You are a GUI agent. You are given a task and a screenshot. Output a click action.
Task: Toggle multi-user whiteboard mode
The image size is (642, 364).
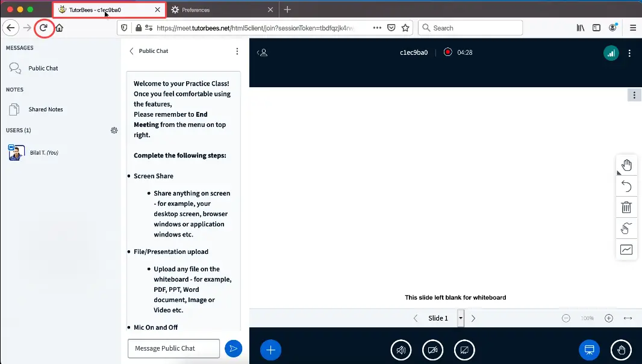click(x=626, y=228)
